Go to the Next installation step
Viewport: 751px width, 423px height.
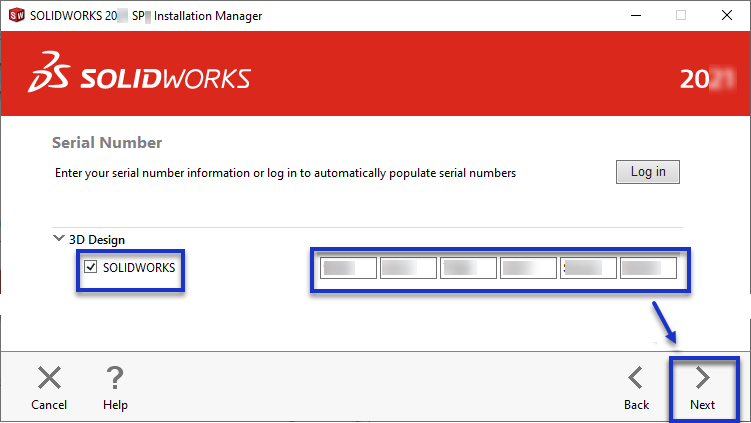(x=703, y=389)
